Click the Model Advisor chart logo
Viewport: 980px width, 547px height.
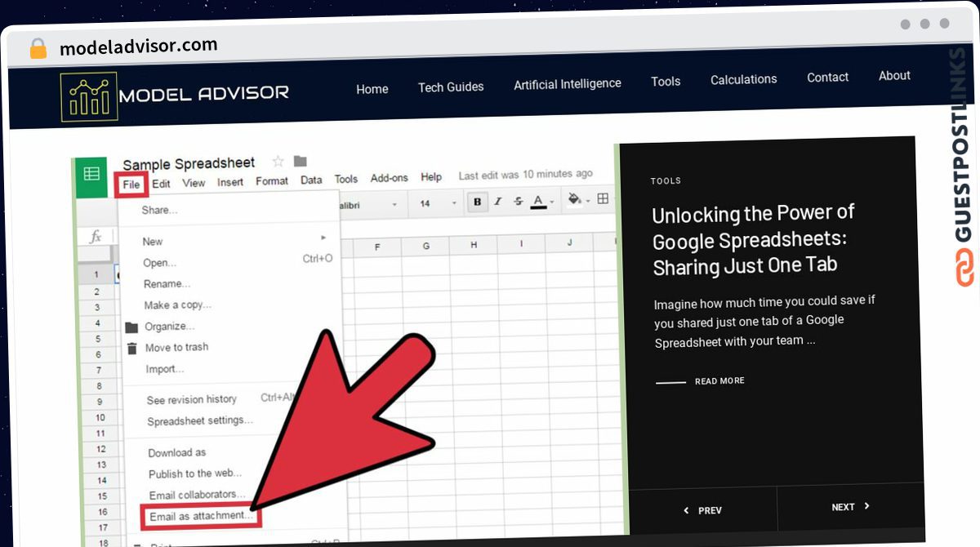(x=89, y=97)
